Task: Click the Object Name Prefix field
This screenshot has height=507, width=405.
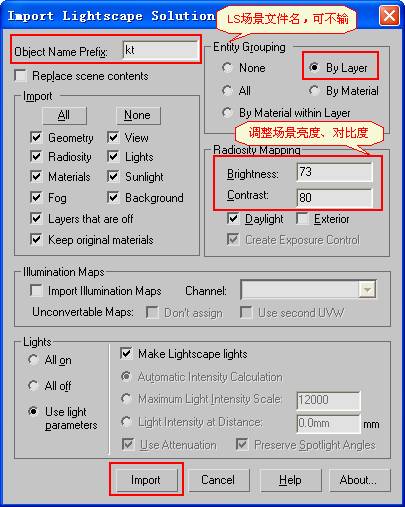Action: coord(161,50)
